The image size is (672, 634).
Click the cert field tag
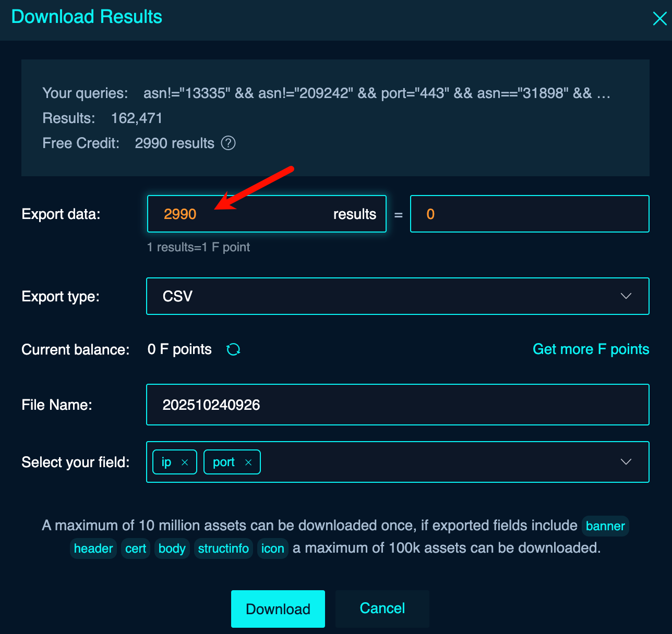pos(136,548)
